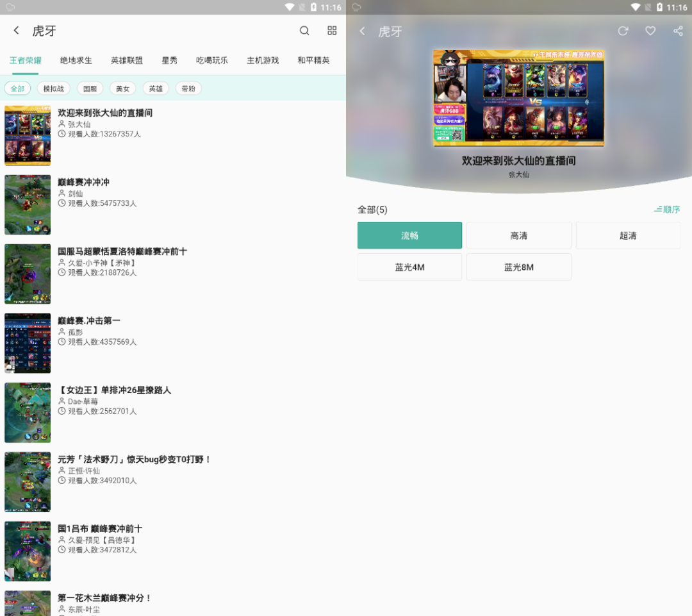Refresh the stream detail page
This screenshot has height=616, width=692.
[623, 31]
